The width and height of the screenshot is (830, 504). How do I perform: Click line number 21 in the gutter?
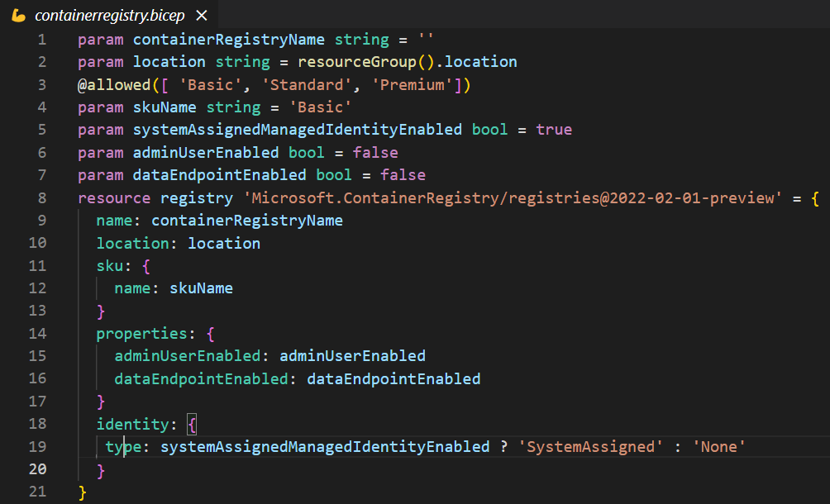(37, 492)
